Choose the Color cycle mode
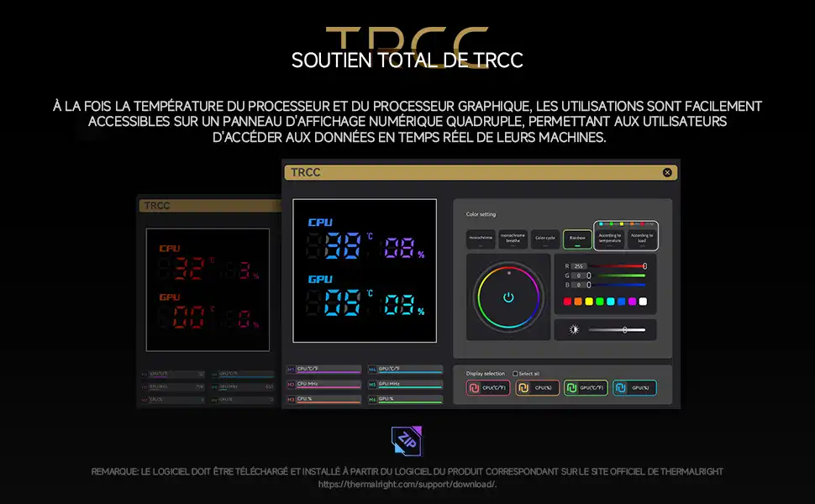 (x=545, y=239)
